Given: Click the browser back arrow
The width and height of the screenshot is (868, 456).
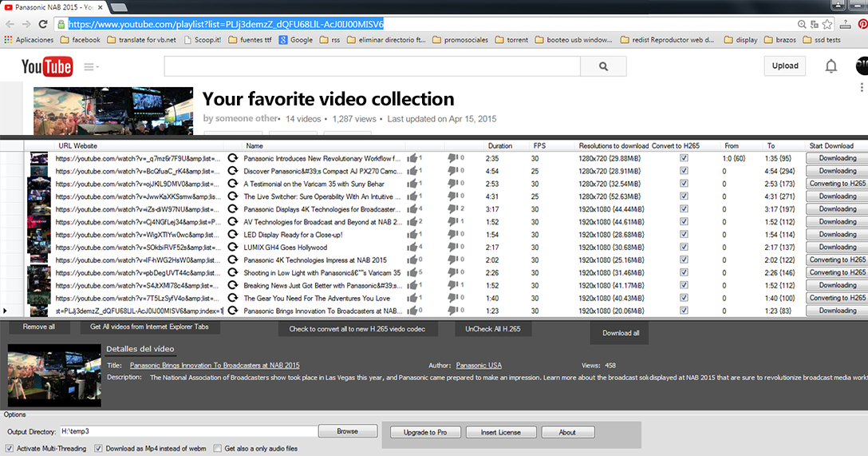Looking at the screenshot, I should click(x=10, y=24).
